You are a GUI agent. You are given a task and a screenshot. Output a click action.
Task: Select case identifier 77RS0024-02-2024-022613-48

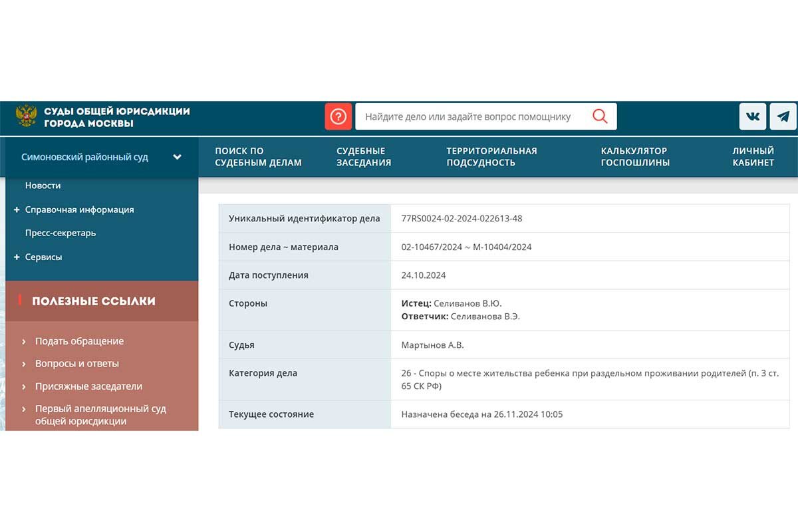tap(462, 218)
